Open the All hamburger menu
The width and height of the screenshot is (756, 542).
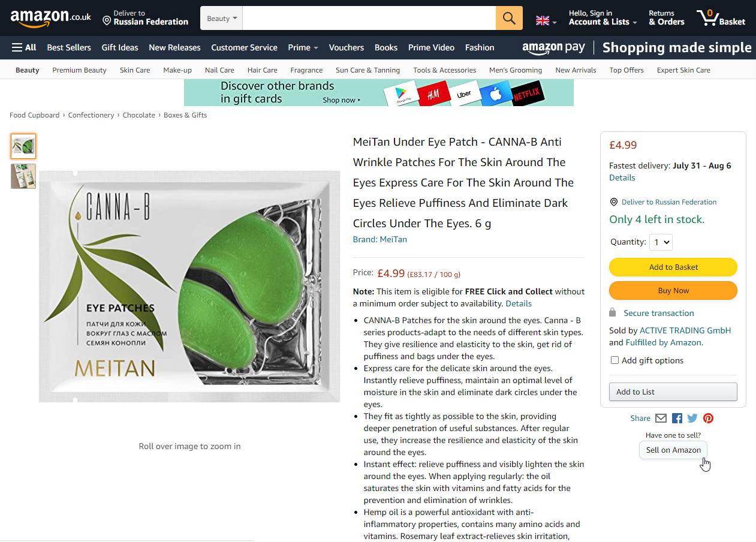pos(24,47)
